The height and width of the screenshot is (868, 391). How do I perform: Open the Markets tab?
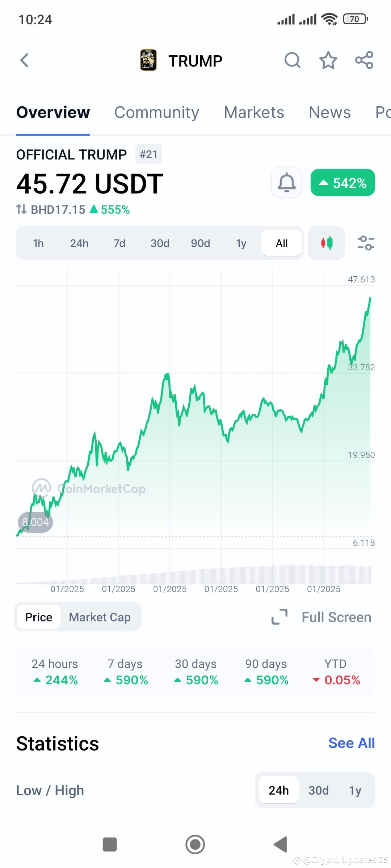pos(254,112)
